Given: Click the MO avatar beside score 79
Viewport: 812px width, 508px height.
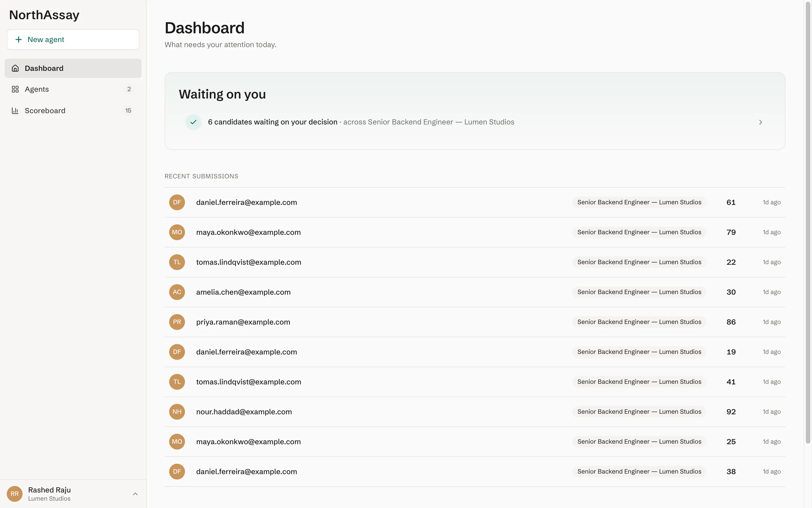Looking at the screenshot, I should 177,232.
